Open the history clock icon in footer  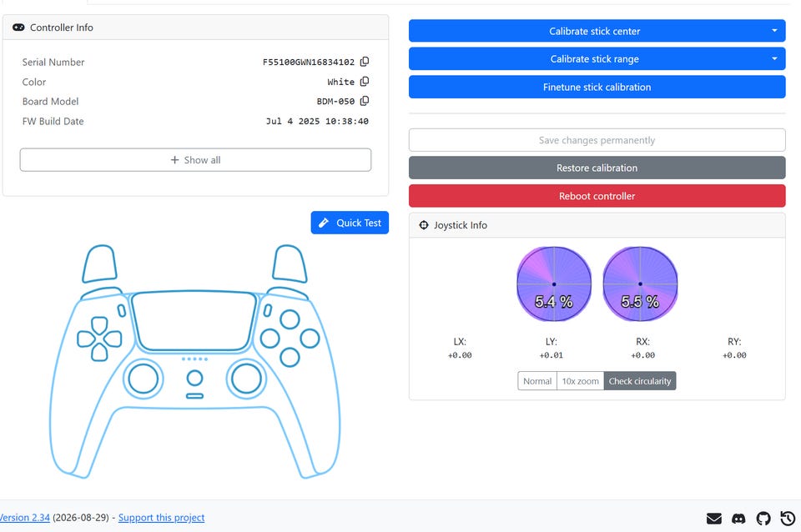pyautogui.click(x=788, y=519)
